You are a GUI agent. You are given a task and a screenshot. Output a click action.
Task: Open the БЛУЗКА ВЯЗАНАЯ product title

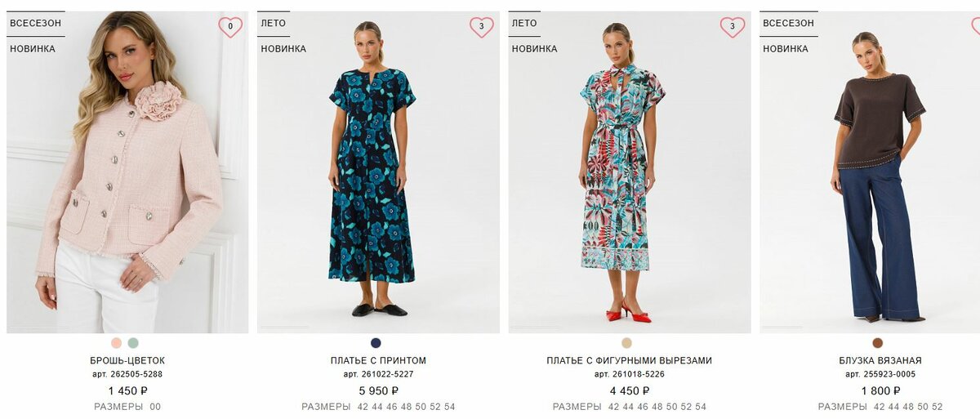click(x=880, y=360)
